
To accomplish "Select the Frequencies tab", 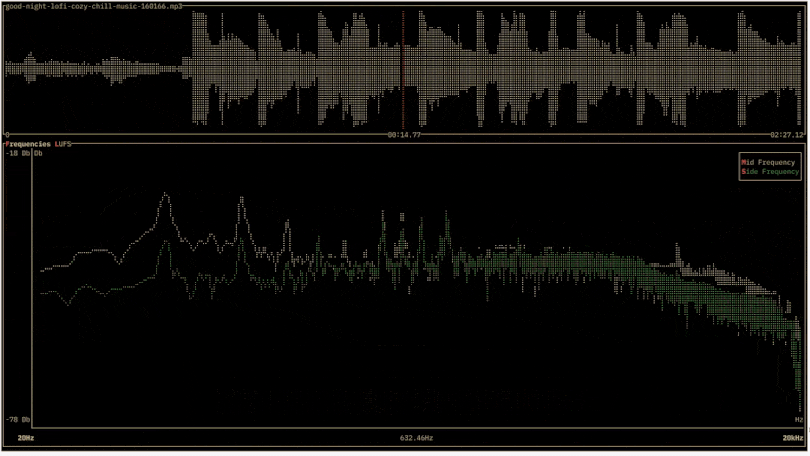I will [28, 144].
